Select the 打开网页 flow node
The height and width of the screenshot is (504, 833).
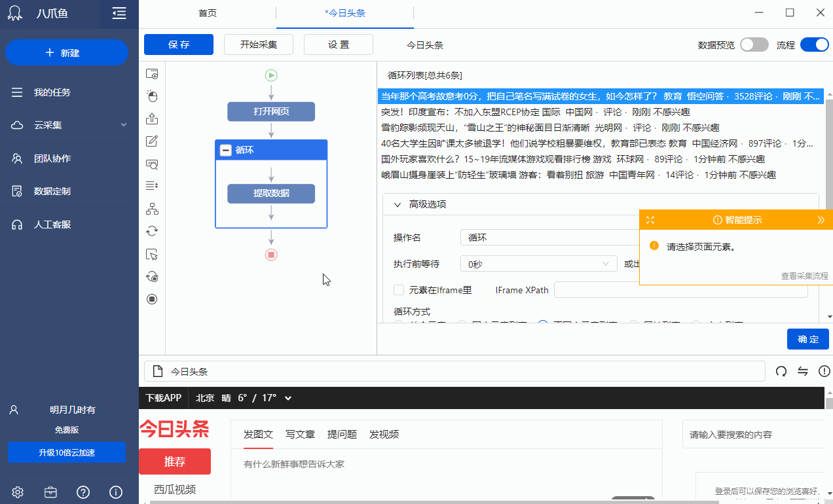pyautogui.click(x=271, y=111)
